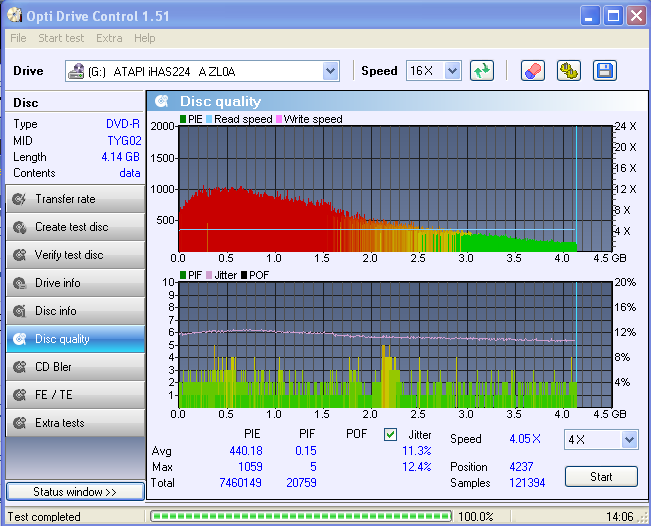This screenshot has width=651, height=526.
Task: Click the elapsed time 14:06 in status bar
Action: tap(619, 517)
